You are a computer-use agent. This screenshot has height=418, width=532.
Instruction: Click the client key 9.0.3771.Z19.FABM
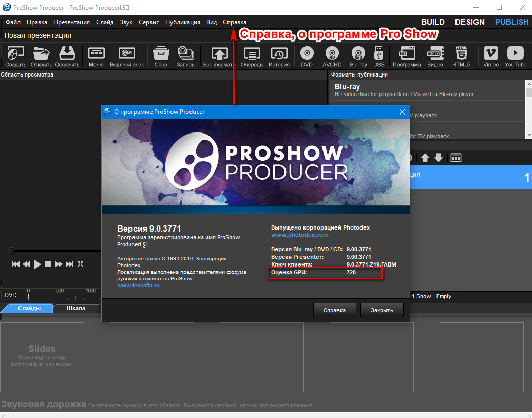(x=371, y=264)
